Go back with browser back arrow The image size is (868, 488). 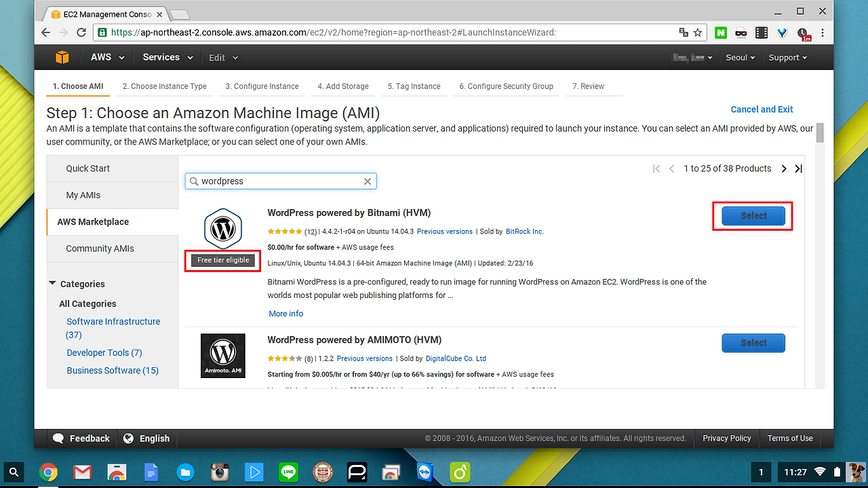(x=46, y=32)
